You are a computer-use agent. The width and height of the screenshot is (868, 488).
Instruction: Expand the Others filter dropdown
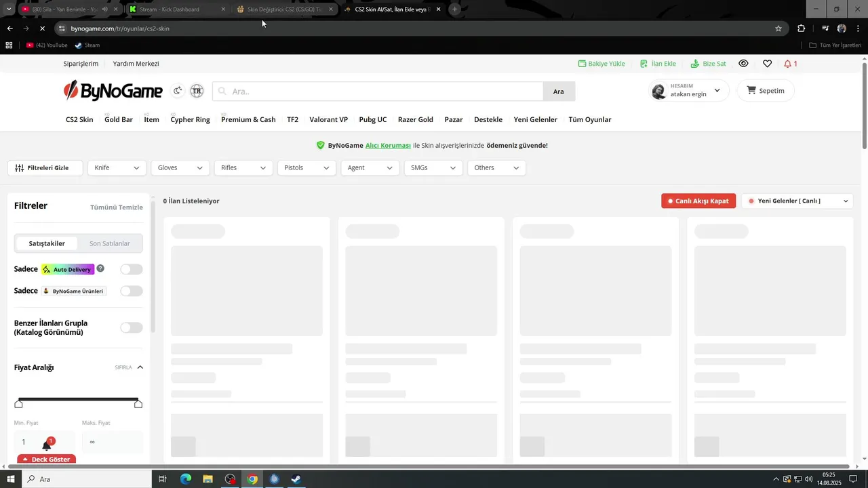tap(496, 167)
